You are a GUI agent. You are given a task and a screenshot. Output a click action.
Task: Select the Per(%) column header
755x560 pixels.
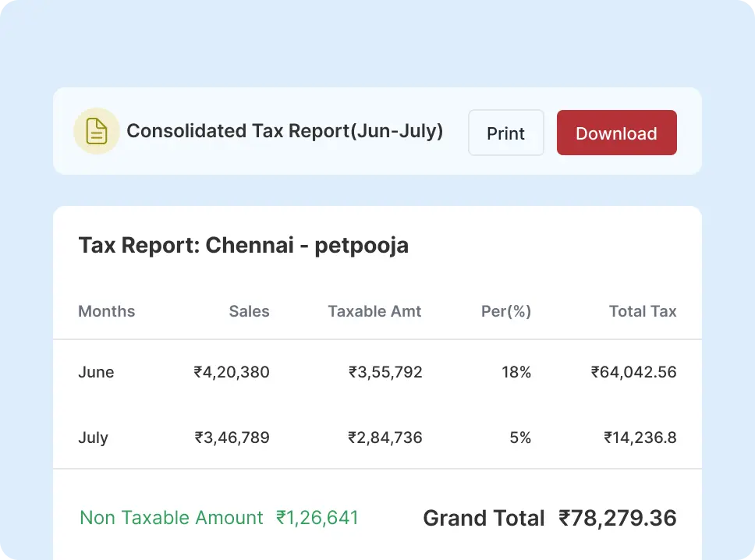tap(506, 311)
